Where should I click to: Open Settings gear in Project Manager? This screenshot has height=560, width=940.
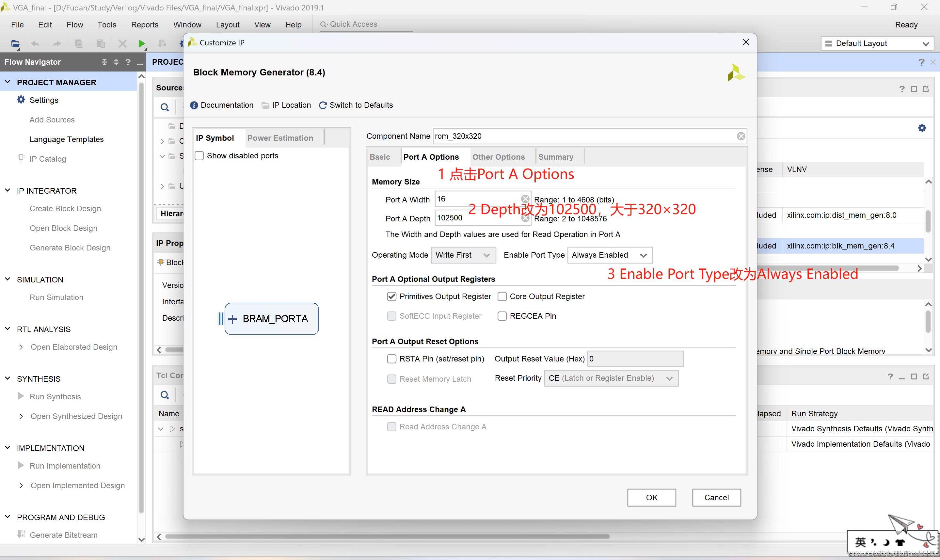click(x=21, y=100)
